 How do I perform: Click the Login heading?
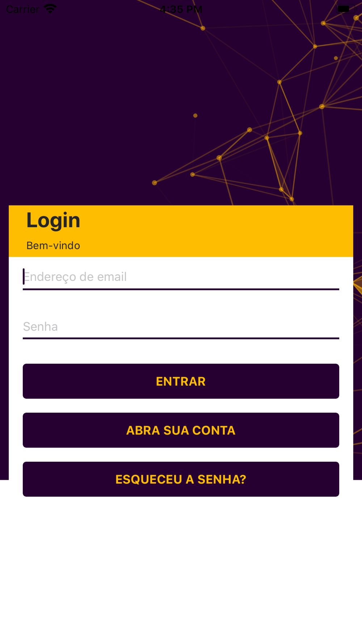tap(53, 220)
